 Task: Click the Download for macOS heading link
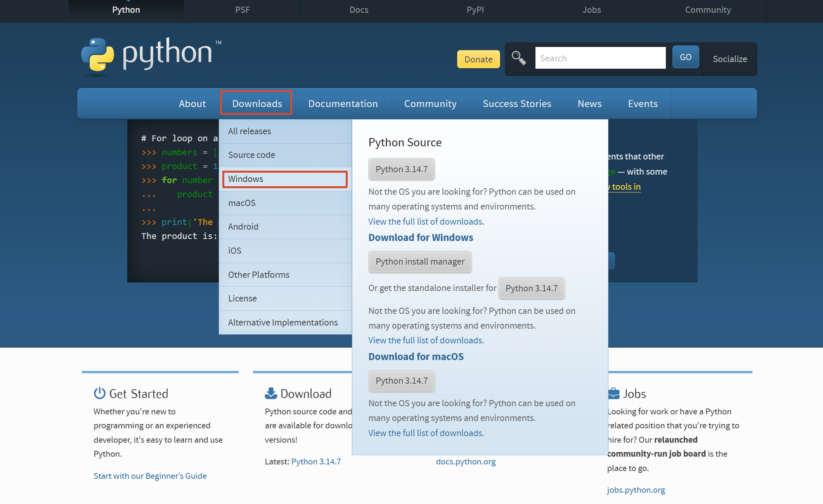[416, 357]
